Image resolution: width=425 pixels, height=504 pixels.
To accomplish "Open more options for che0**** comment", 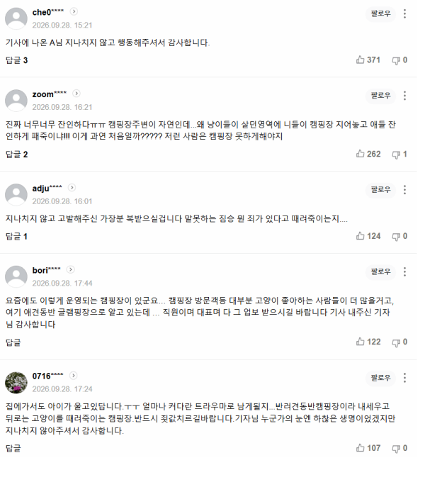I will pos(404,13).
